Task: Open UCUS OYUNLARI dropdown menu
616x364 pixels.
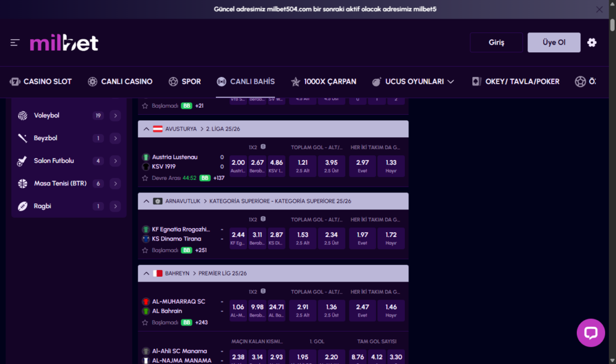Action: click(x=413, y=82)
